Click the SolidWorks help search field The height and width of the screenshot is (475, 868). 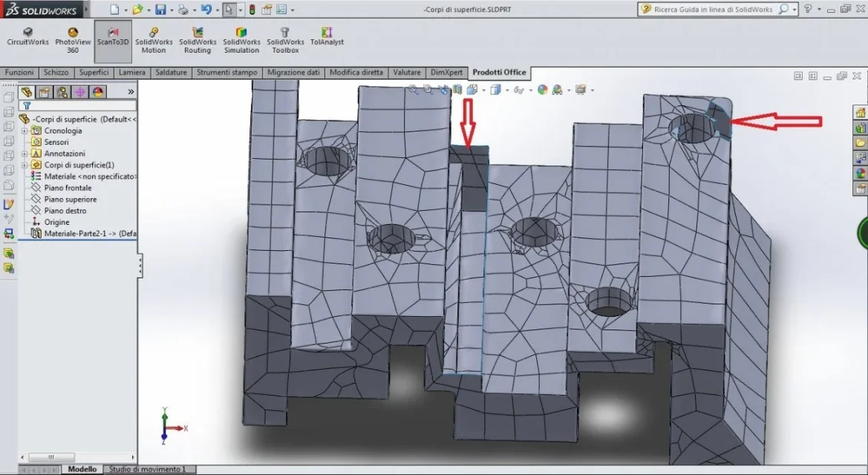pos(713,10)
